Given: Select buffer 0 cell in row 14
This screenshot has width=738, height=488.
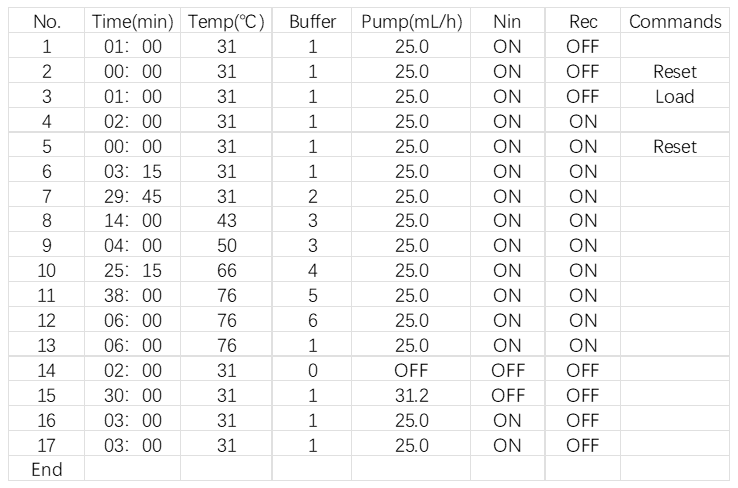Looking at the screenshot, I should (313, 370).
